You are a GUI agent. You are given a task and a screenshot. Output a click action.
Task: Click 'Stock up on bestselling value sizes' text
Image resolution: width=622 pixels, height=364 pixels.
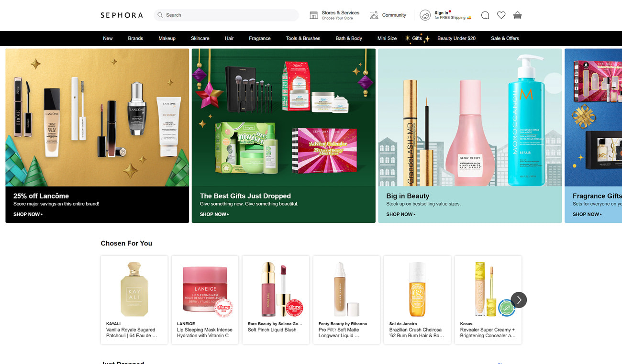pos(423,204)
